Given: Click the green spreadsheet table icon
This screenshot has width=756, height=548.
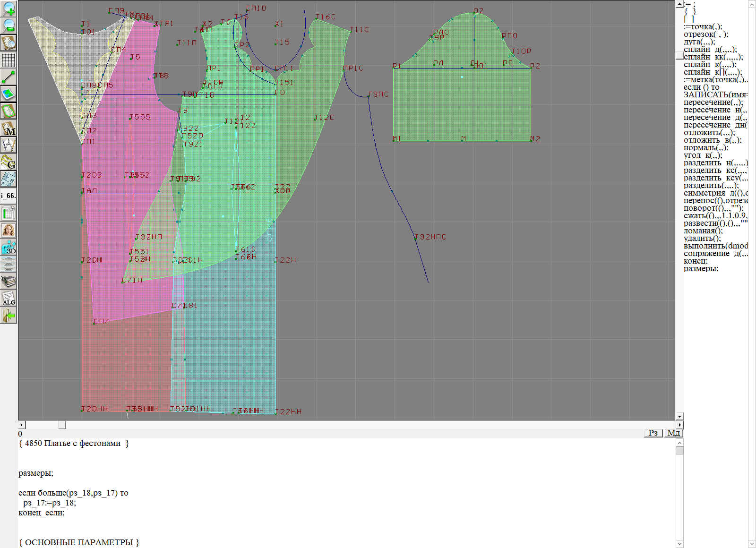Looking at the screenshot, I should 9,214.
